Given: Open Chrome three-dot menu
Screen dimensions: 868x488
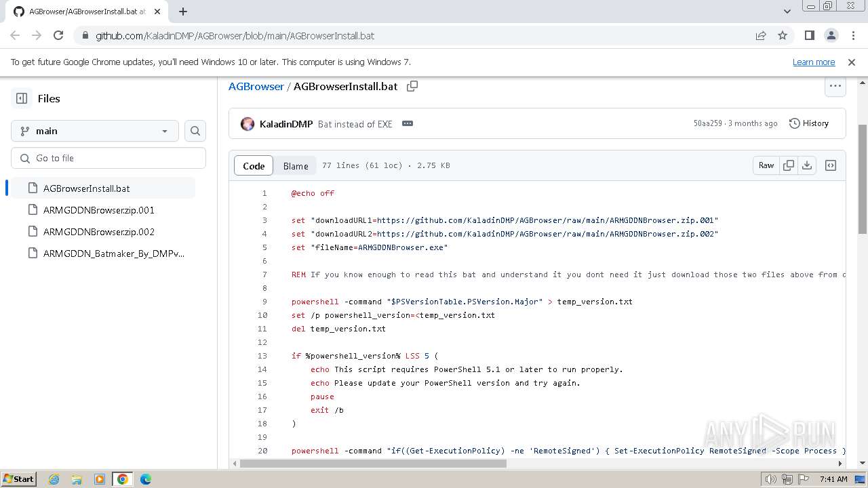Looking at the screenshot, I should click(852, 35).
